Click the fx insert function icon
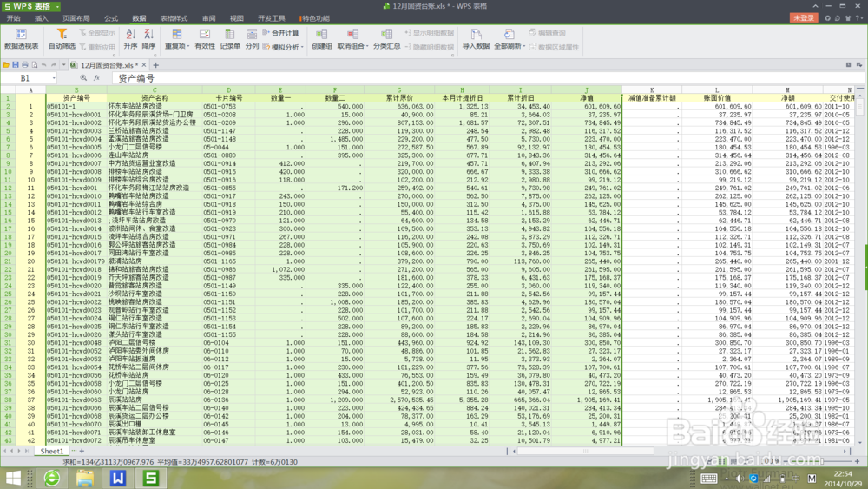 pos(96,78)
